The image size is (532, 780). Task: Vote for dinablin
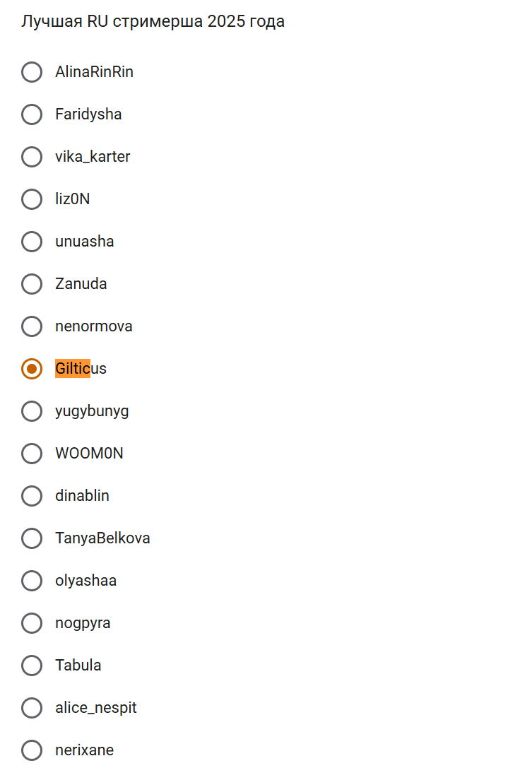[32, 496]
